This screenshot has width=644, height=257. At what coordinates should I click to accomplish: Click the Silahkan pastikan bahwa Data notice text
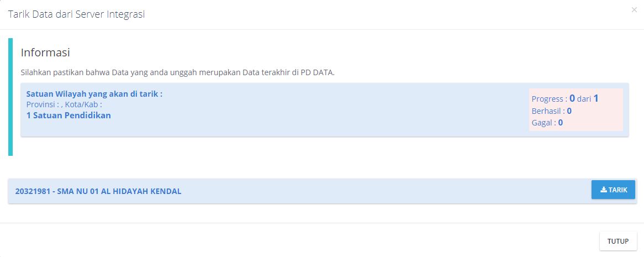click(x=178, y=73)
